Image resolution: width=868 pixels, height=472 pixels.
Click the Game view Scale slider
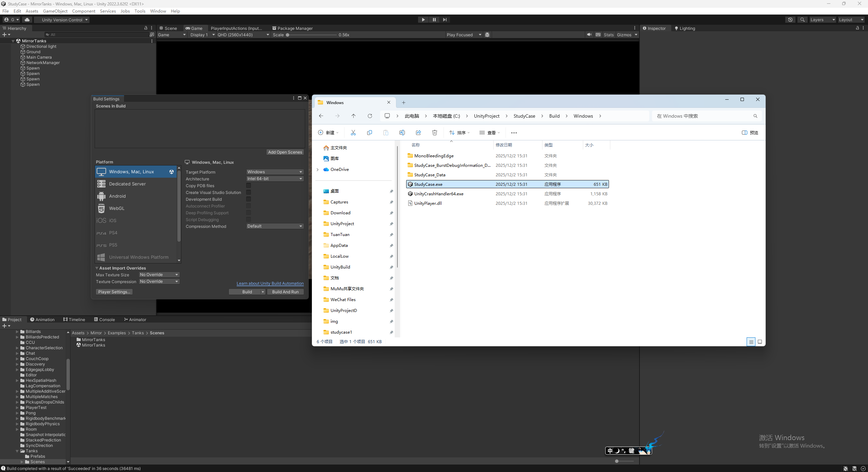(312, 35)
